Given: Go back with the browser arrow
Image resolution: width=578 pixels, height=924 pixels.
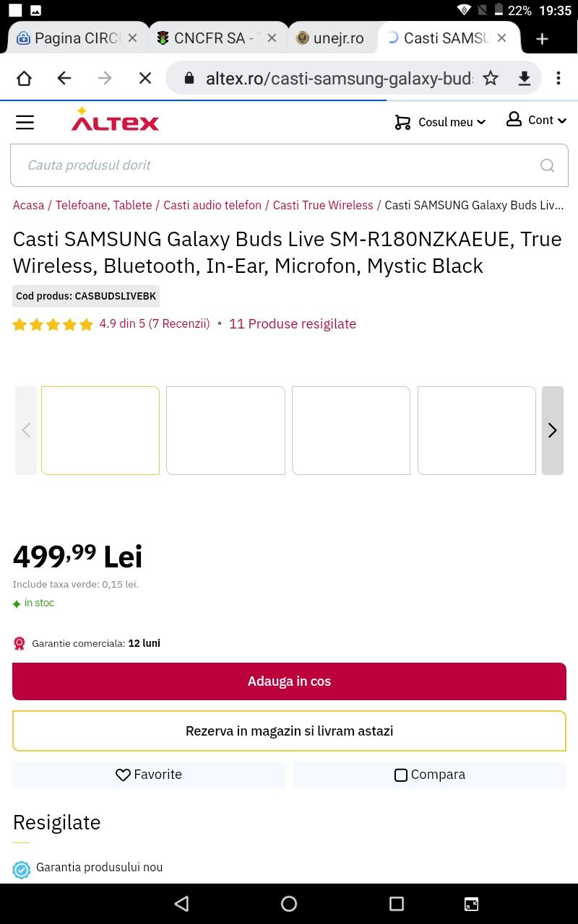Looking at the screenshot, I should 64,78.
